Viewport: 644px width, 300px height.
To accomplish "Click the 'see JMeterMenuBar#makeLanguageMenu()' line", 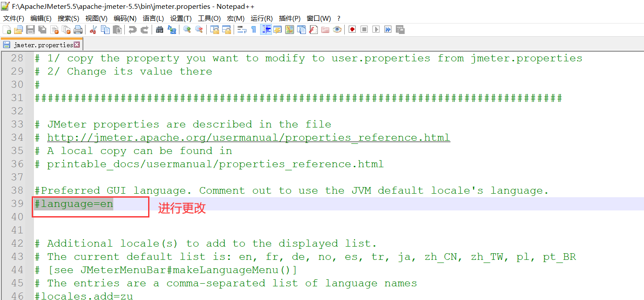I will tap(166, 270).
